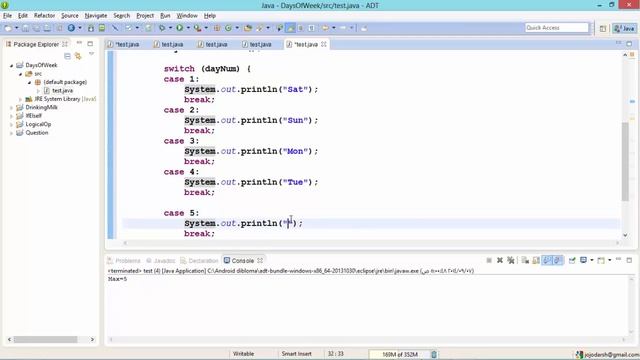640x360 pixels.
Task: Switch to the Problems tab
Action: click(x=124, y=260)
